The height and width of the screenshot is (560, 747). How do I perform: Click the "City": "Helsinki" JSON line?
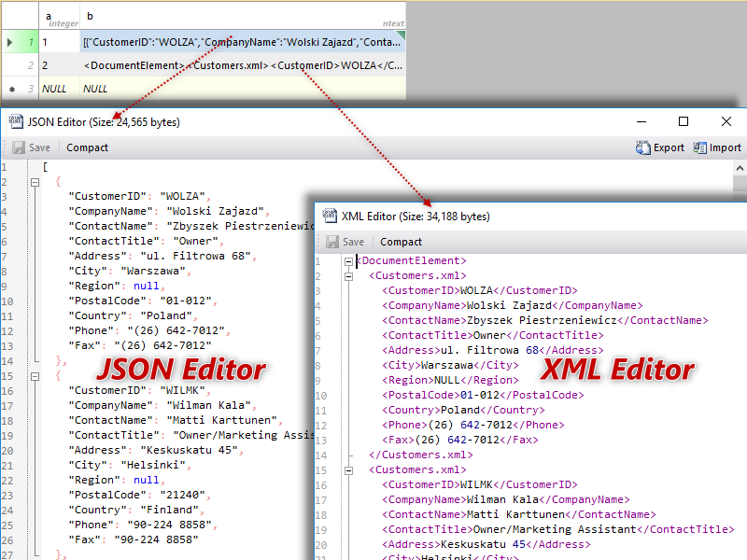click(130, 465)
